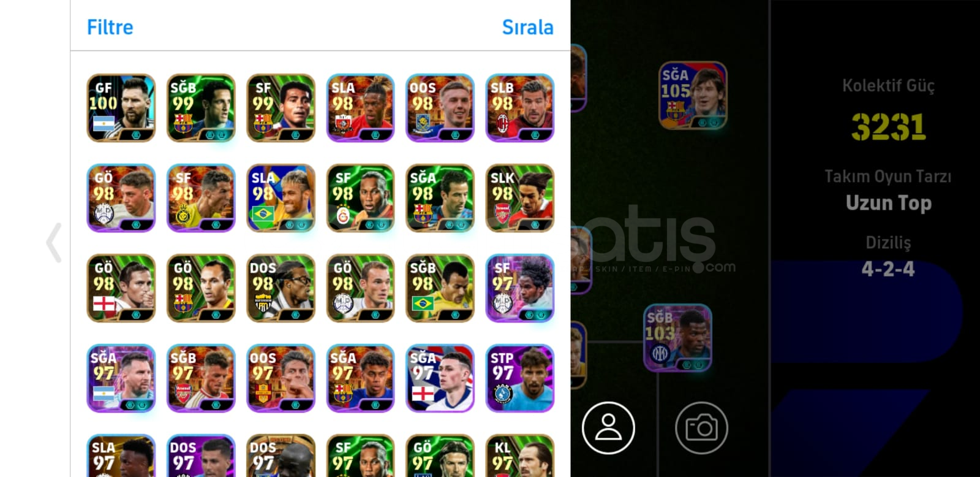
Task: Collapse panel with the left chevron arrow
Action: point(54,243)
